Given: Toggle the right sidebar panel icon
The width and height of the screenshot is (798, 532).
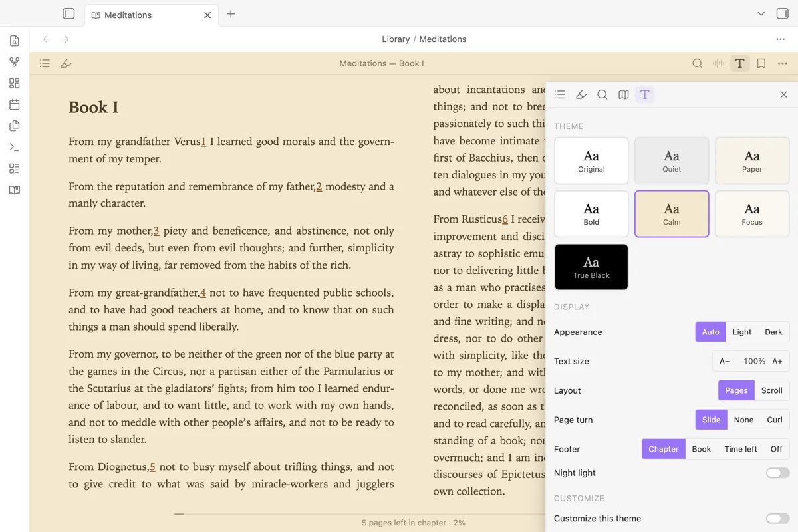Looking at the screenshot, I should point(782,14).
